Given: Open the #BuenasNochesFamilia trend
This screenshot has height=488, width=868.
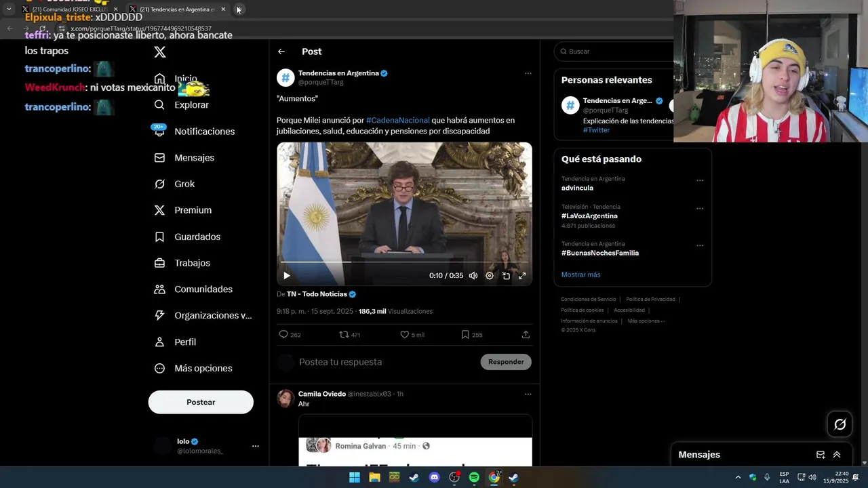Looking at the screenshot, I should [600, 253].
